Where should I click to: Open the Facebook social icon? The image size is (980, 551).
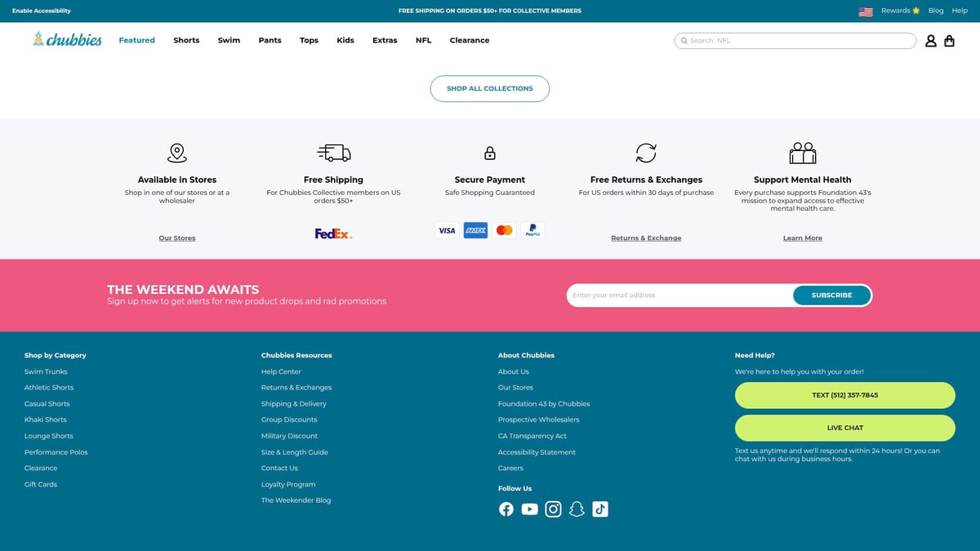[506, 509]
